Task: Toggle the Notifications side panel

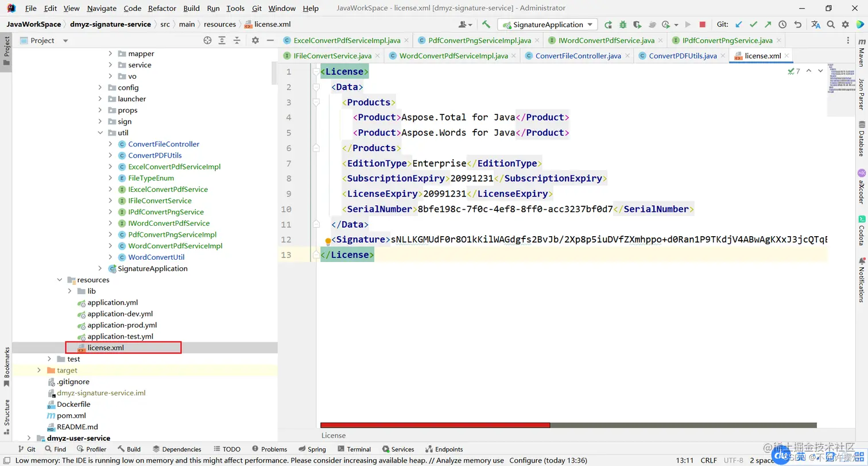Action: 861,280
